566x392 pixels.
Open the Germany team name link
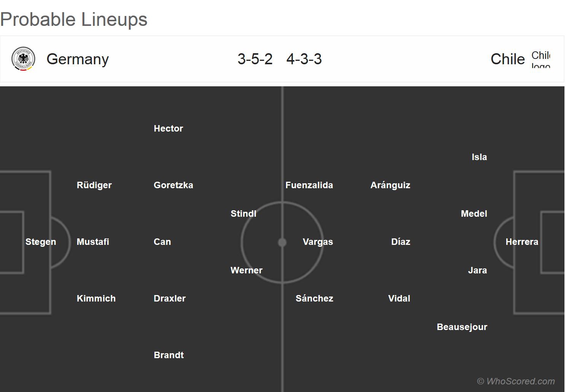coord(78,59)
